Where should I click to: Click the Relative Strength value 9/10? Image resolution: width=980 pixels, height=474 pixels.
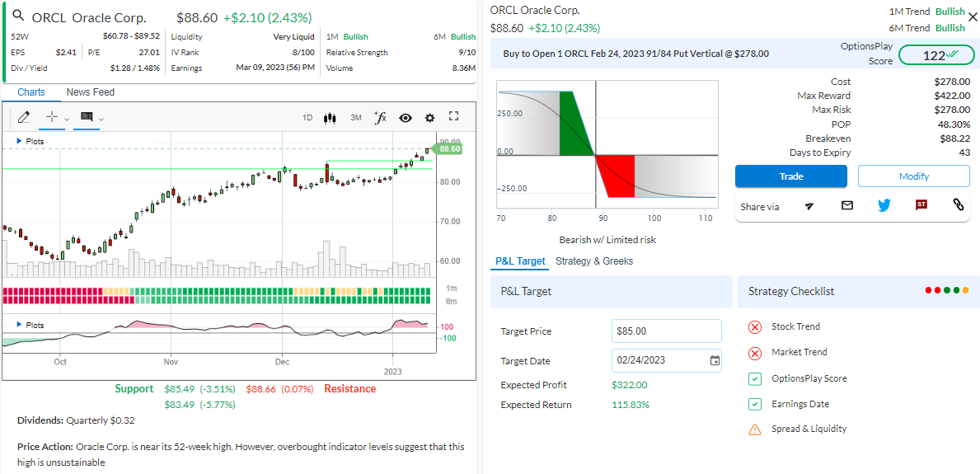(467, 53)
